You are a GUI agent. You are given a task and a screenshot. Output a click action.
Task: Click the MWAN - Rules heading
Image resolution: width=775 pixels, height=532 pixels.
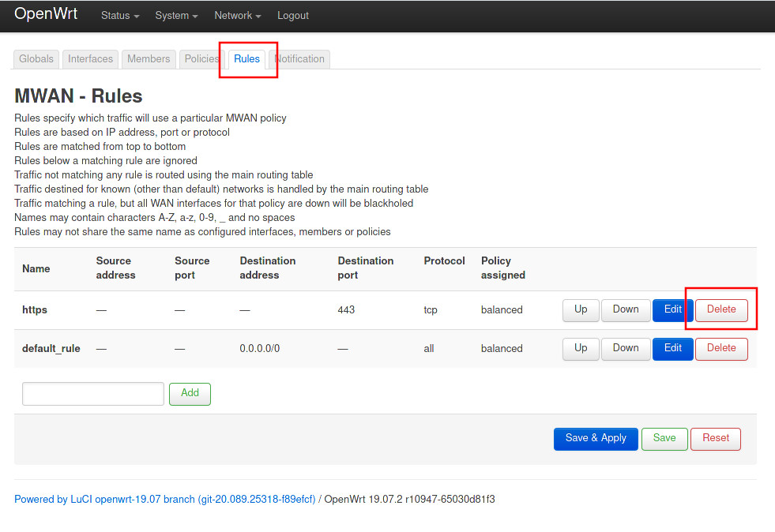point(78,96)
